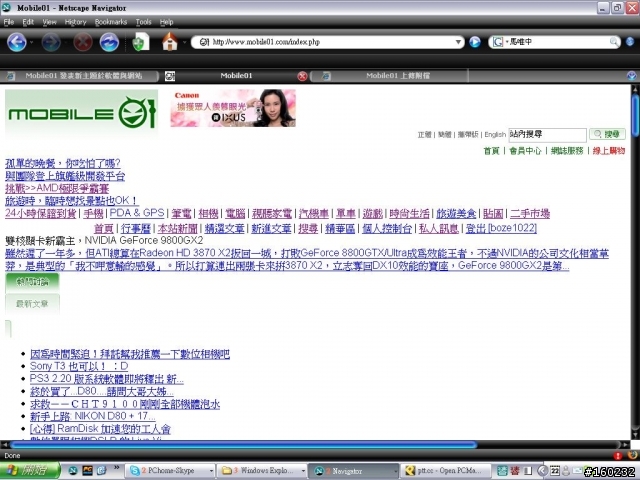Click the search magnifier in the toolbar search box
This screenshot has width=640, height=480.
[614, 42]
